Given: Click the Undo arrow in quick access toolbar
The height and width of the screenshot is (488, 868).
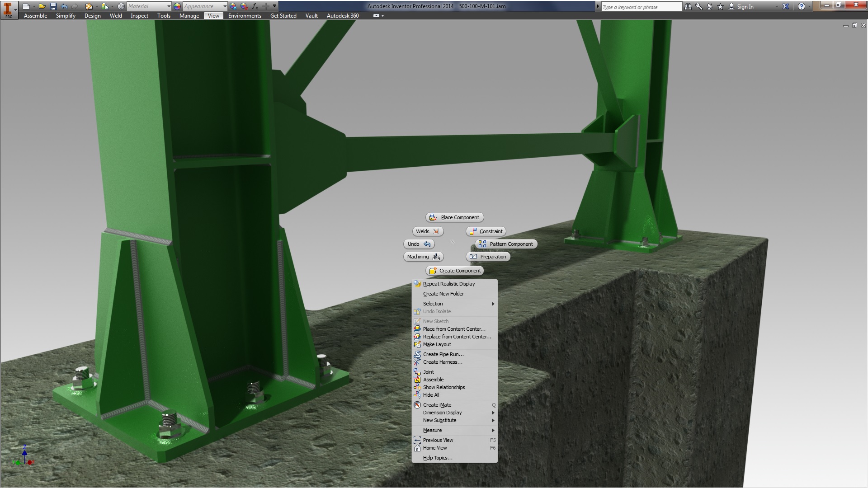Looking at the screenshot, I should coord(64,6).
